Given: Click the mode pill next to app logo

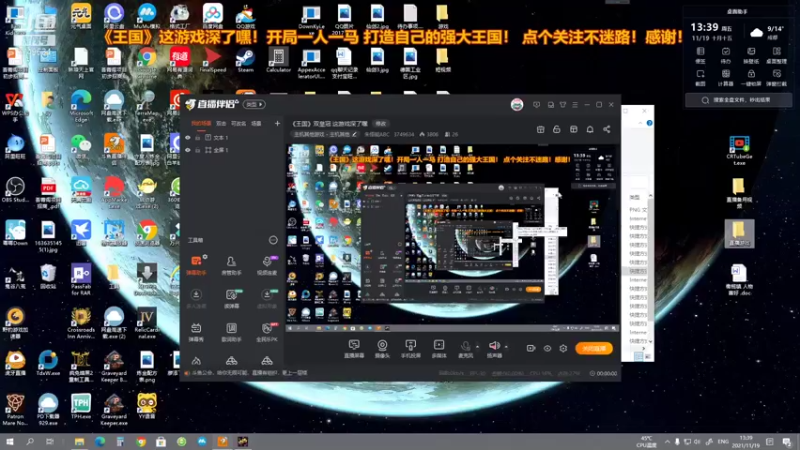Looking at the screenshot, I should (254, 105).
